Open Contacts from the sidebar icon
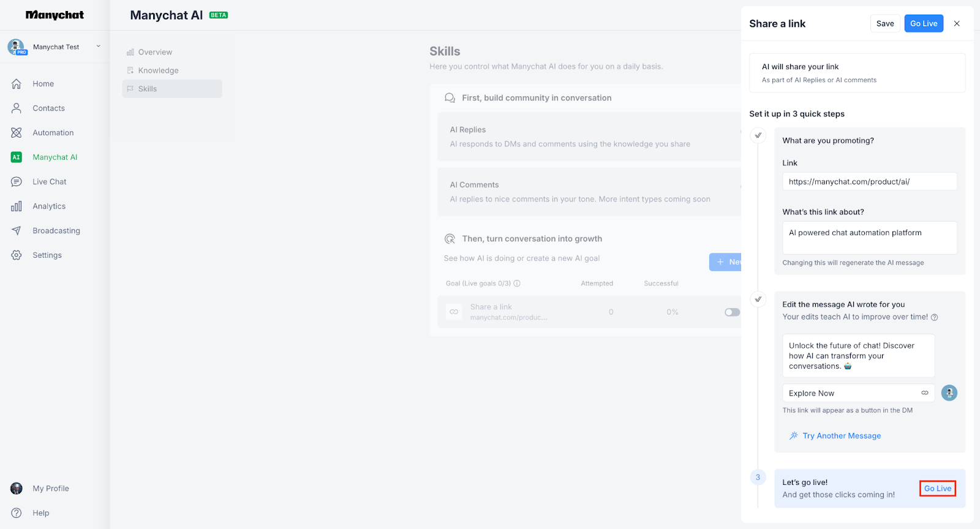Viewport: 980px width, 529px height. 17,108
